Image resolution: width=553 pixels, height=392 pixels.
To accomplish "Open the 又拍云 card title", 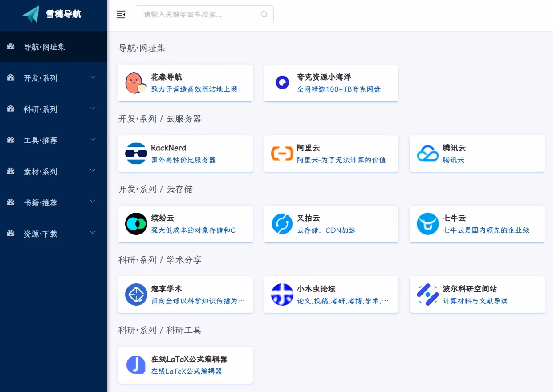I will point(309,218).
